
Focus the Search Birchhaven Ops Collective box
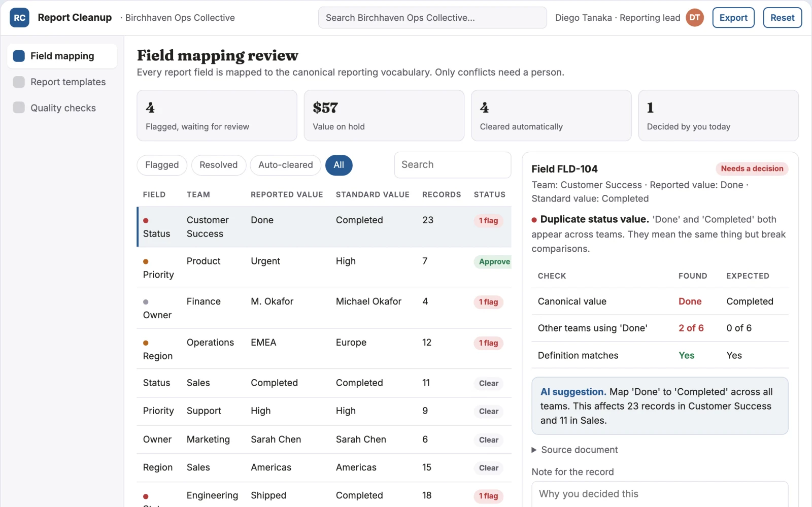pos(432,18)
